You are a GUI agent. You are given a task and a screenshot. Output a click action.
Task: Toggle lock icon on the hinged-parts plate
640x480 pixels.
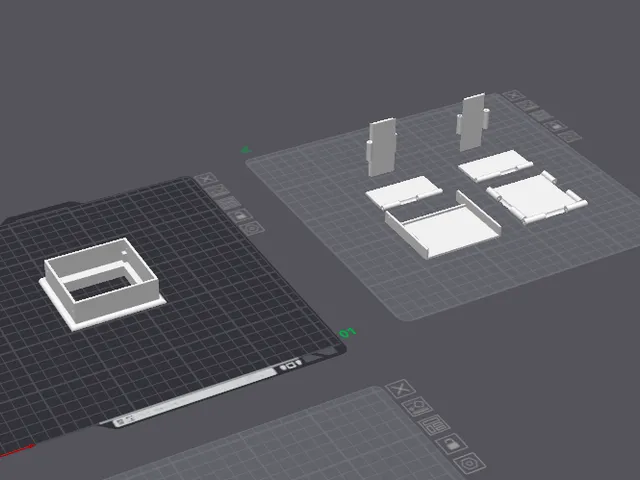pos(556,126)
